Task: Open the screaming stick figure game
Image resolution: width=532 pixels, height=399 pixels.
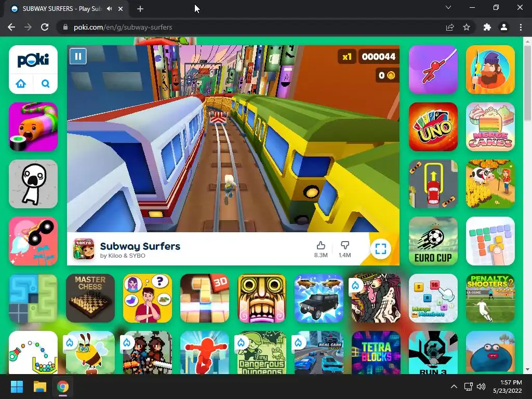Action: 33,184
